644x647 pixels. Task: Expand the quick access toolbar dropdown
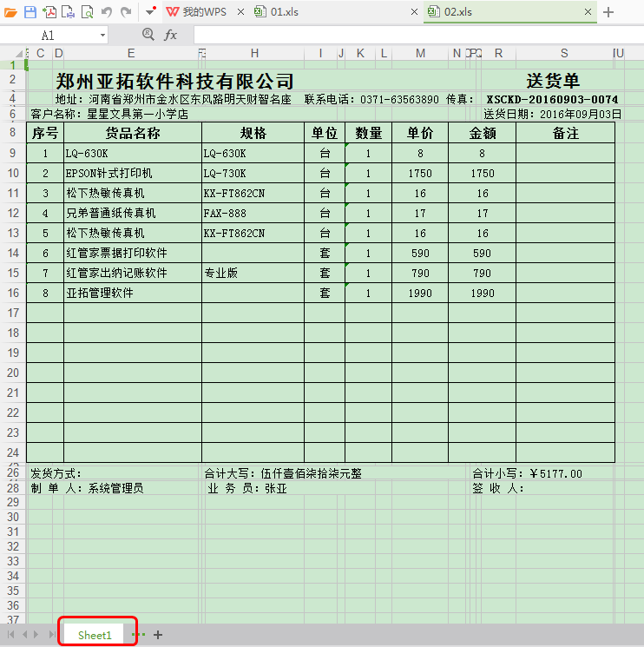tap(150, 12)
